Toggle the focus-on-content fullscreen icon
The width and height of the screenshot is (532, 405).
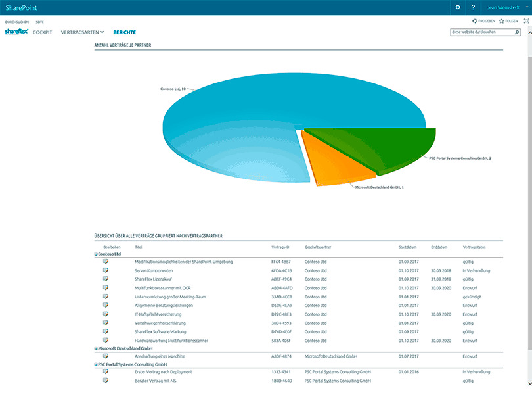pos(525,21)
